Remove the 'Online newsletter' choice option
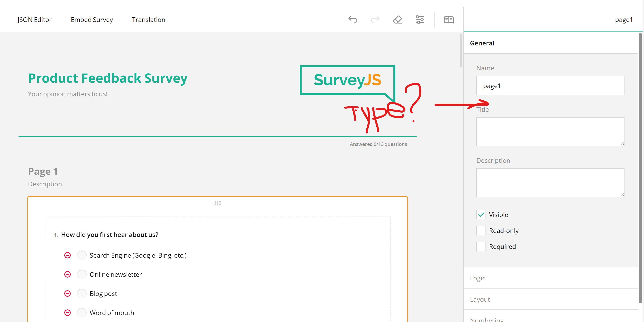The image size is (644, 322). pos(67,274)
